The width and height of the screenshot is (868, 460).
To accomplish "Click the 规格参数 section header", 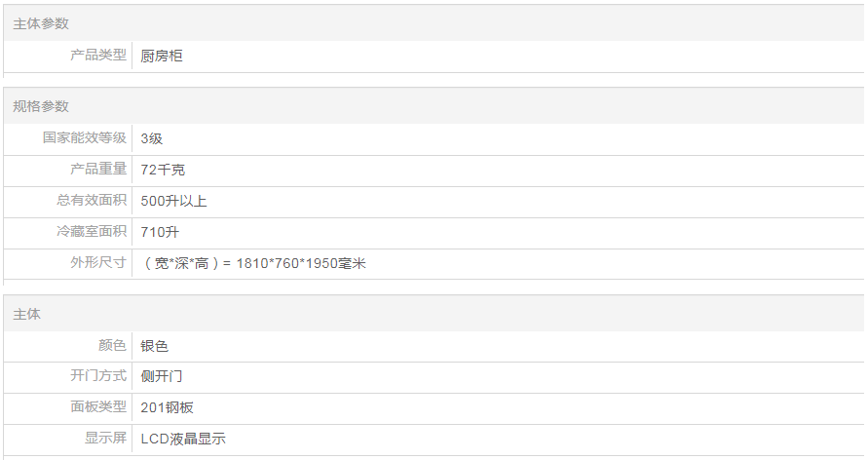I will pos(41,106).
